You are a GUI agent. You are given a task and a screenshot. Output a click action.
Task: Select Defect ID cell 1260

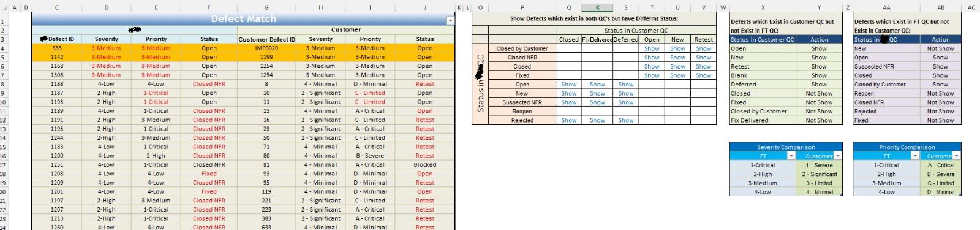(x=56, y=227)
